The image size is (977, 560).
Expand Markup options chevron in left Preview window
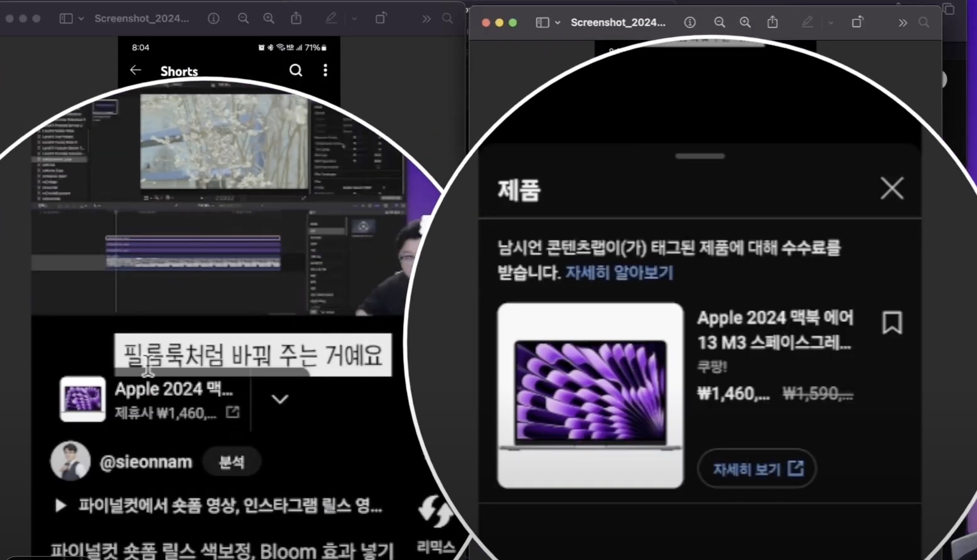point(354,19)
